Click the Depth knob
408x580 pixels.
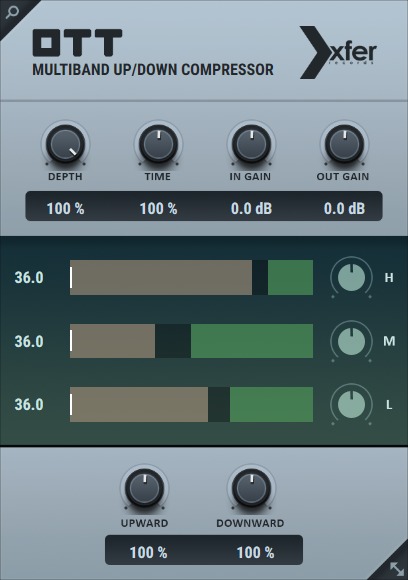pyautogui.click(x=65, y=144)
